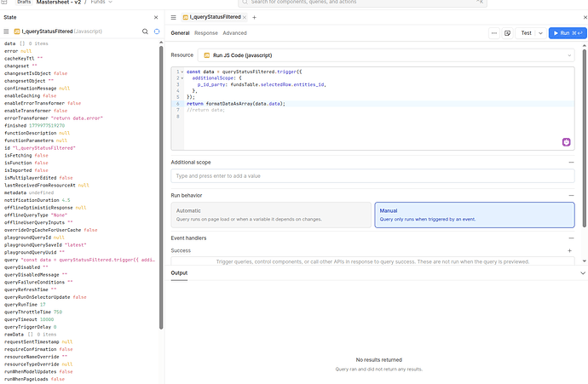588x384 pixels.
Task: Click the State panel vertical scrollbar
Action: coord(161,187)
